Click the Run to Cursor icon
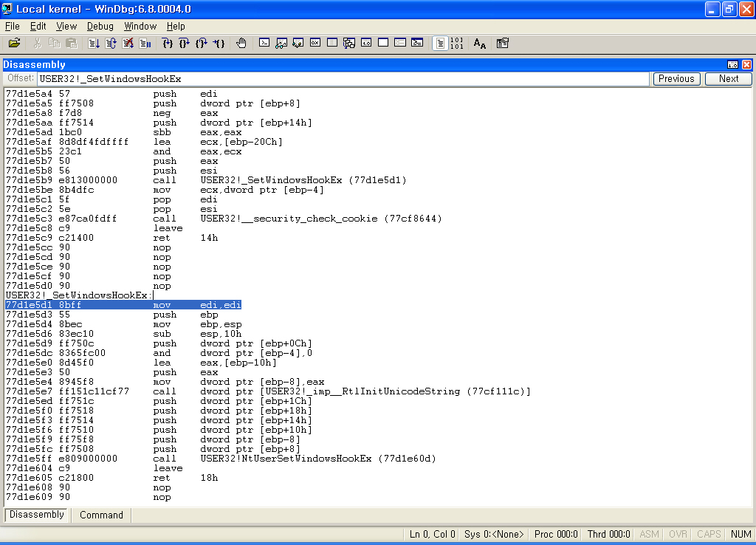 pyautogui.click(x=219, y=44)
